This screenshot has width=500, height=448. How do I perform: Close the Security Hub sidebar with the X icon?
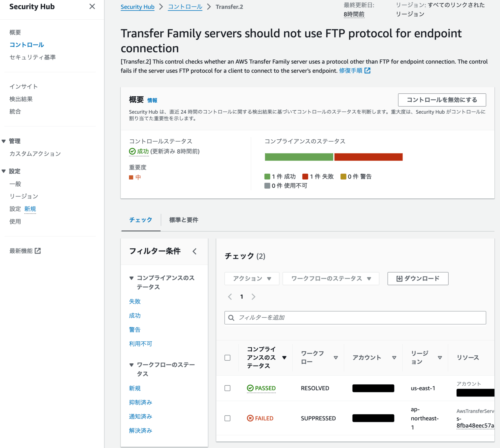(x=92, y=6)
